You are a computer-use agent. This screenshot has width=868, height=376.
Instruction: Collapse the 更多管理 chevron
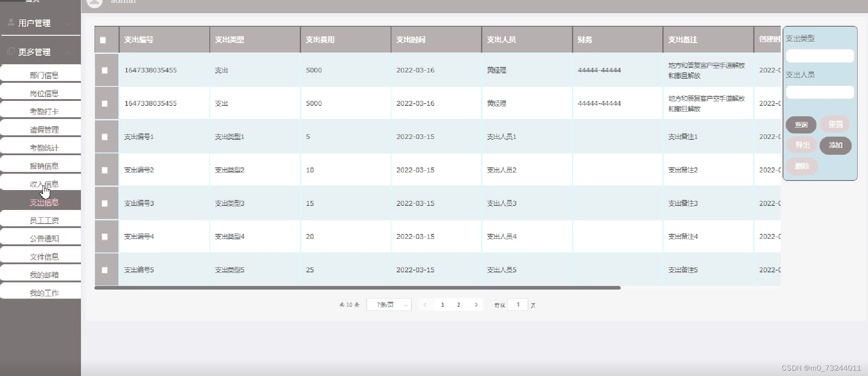click(68, 52)
